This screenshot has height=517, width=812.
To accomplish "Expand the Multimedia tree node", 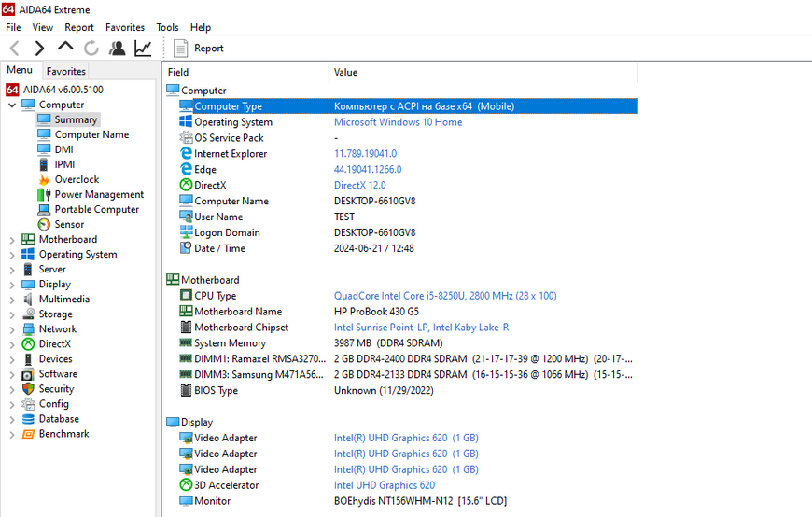I will pos(12,300).
